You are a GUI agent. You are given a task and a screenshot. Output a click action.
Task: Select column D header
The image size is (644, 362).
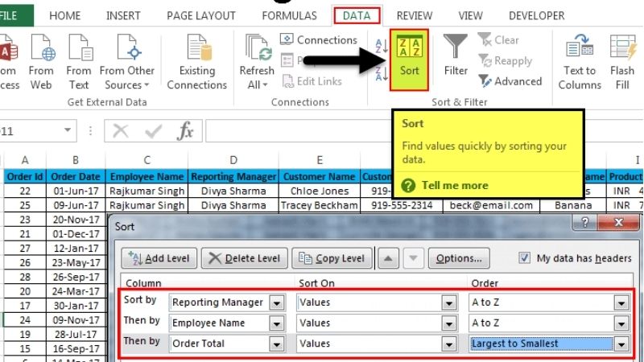click(233, 160)
